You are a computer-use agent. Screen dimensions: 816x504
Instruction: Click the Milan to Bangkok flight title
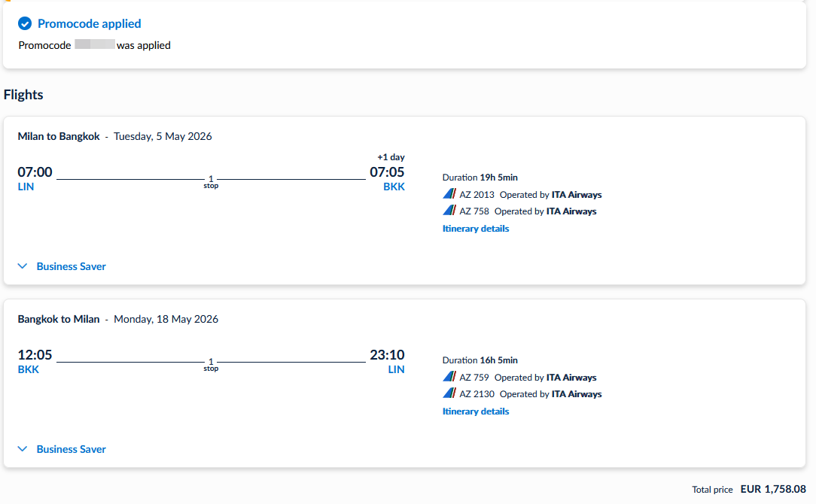coord(59,136)
